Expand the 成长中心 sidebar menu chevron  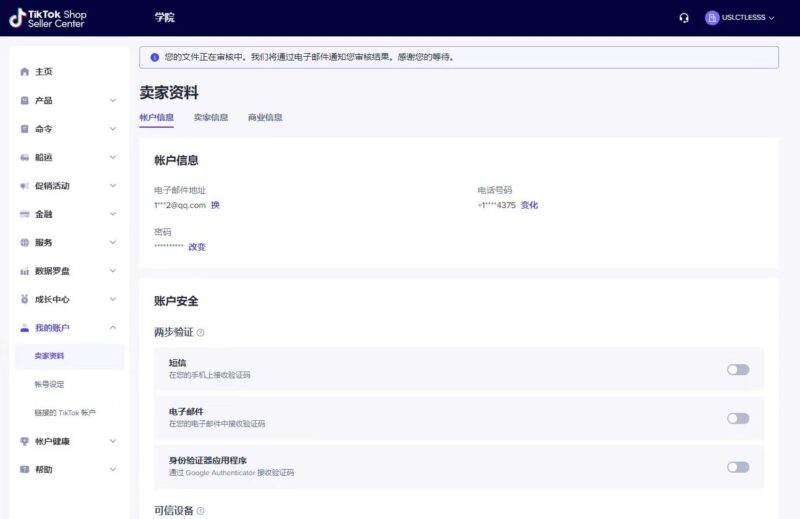[113, 299]
